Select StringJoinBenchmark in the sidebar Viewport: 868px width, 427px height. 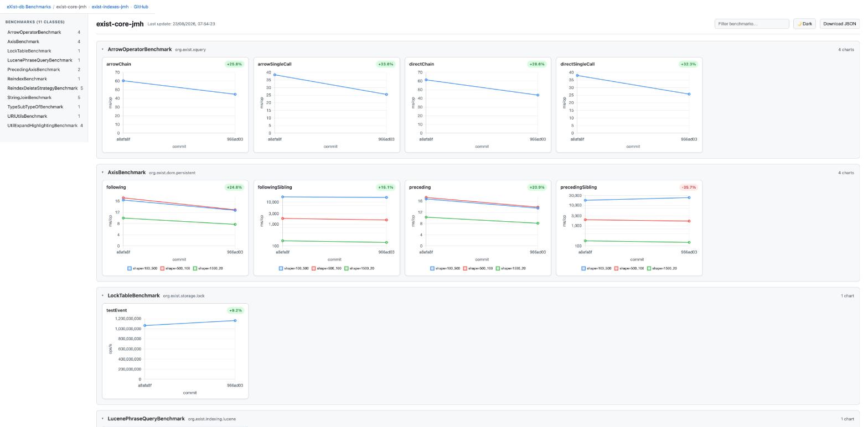[44, 97]
